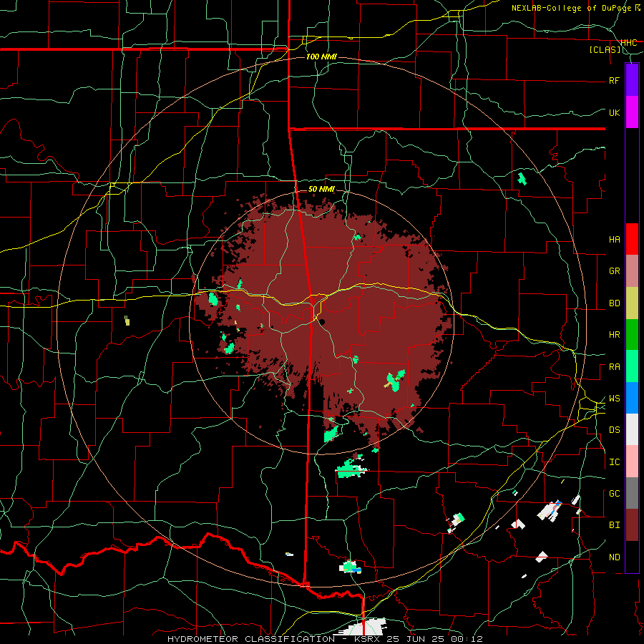Click the magenta UK legend color swatch
Screen dimensions: 644x644
pos(632,112)
